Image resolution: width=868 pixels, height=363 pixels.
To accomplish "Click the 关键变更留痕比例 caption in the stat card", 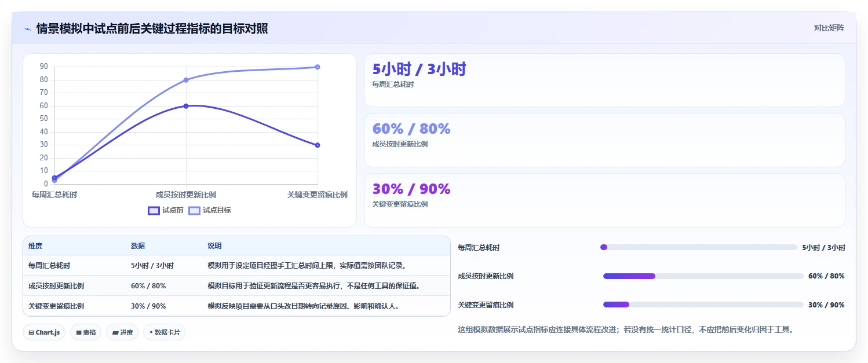I will (x=400, y=204).
